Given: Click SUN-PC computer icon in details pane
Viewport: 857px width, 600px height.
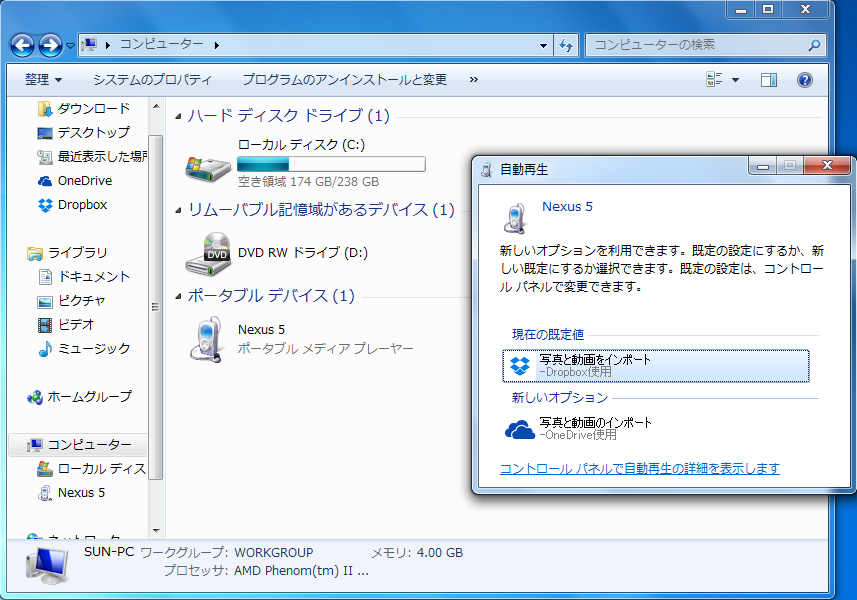Looking at the screenshot, I should tap(48, 565).
